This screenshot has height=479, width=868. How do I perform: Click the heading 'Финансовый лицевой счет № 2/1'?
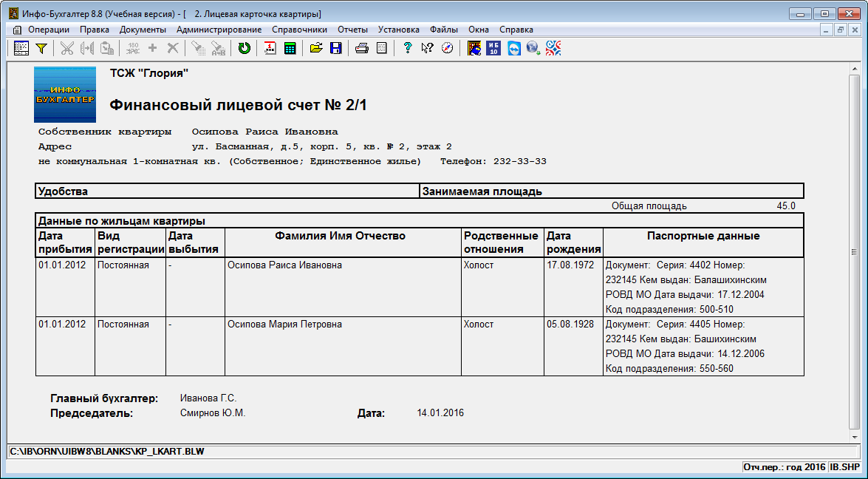(x=238, y=105)
